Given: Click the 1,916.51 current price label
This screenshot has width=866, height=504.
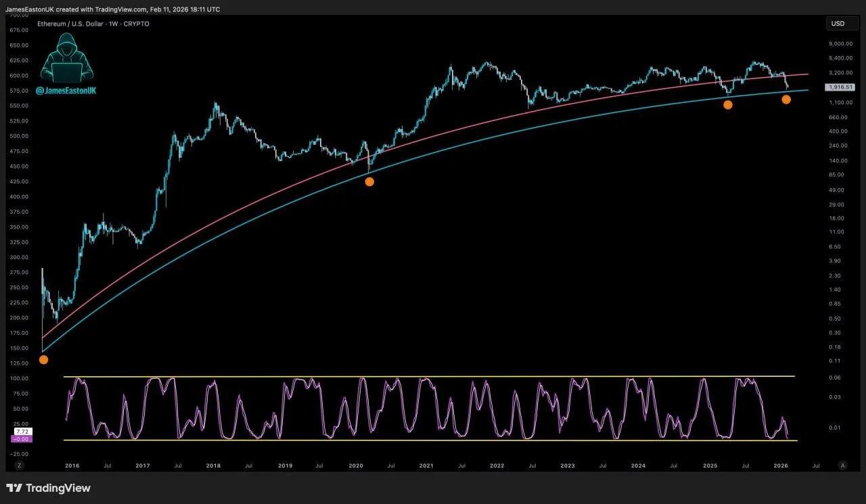Looking at the screenshot, I should click(x=840, y=87).
